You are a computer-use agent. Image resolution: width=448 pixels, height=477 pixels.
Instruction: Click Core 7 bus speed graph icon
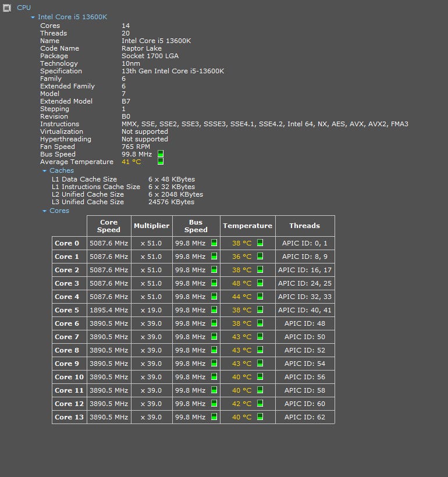214,336
